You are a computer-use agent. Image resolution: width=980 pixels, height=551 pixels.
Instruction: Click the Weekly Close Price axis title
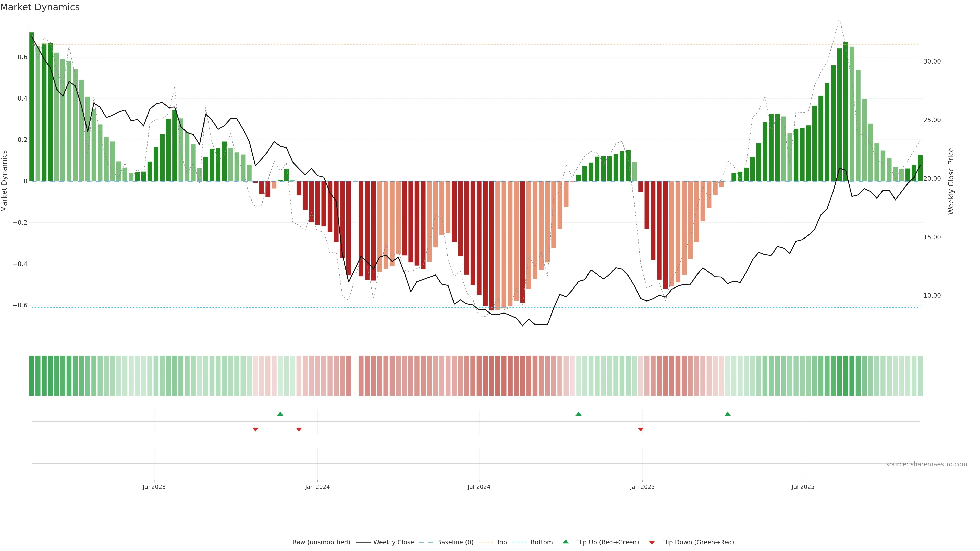coord(951,181)
